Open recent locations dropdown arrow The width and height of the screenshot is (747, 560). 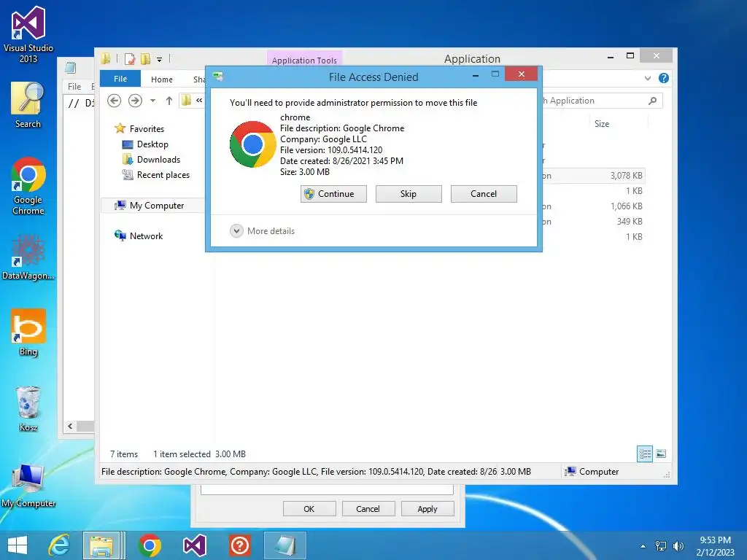pyautogui.click(x=153, y=101)
